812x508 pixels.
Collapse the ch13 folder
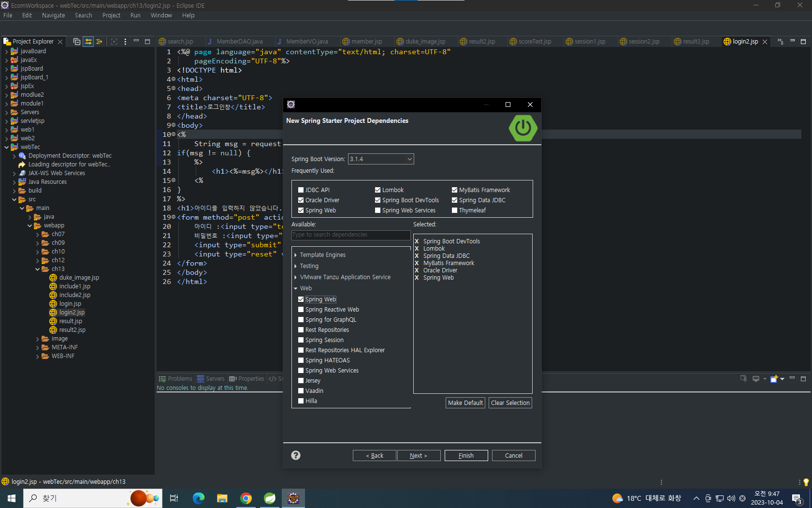coord(38,269)
